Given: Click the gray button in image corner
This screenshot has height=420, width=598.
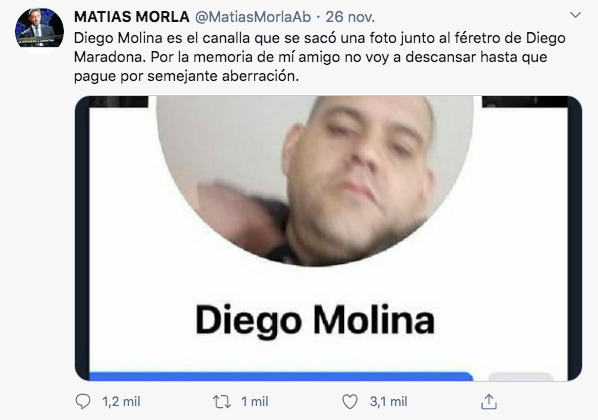Looking at the screenshot, I should click(521, 377).
